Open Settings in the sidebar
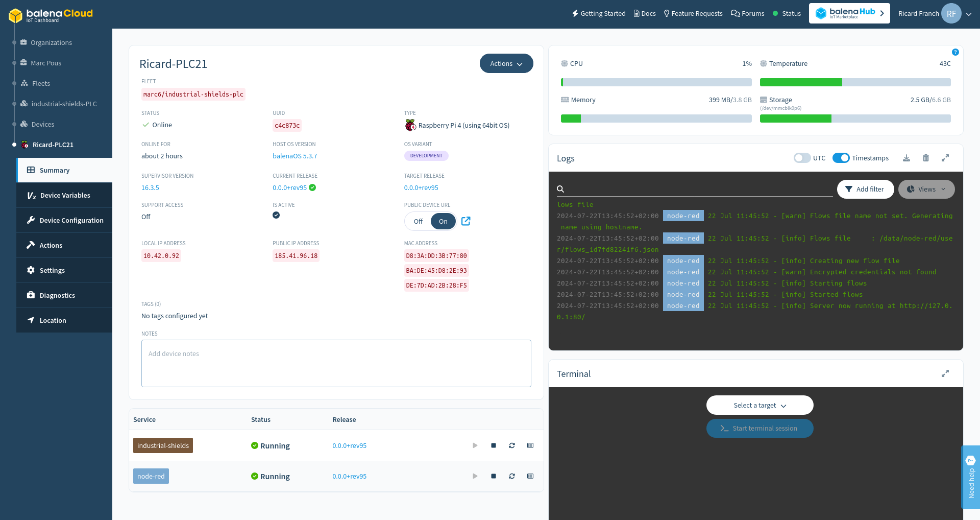The width and height of the screenshot is (980, 520). click(64, 270)
